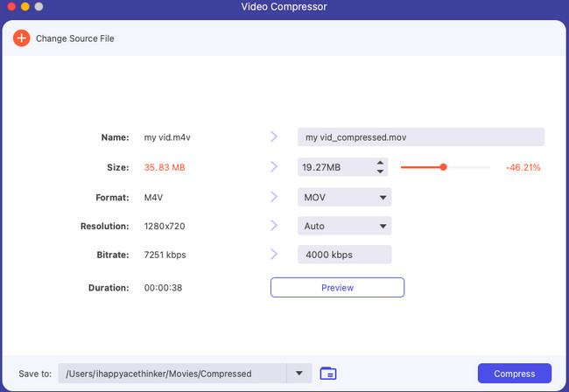Increase output size with the up stepper arrow
This screenshot has height=392, width=569.
point(380,163)
